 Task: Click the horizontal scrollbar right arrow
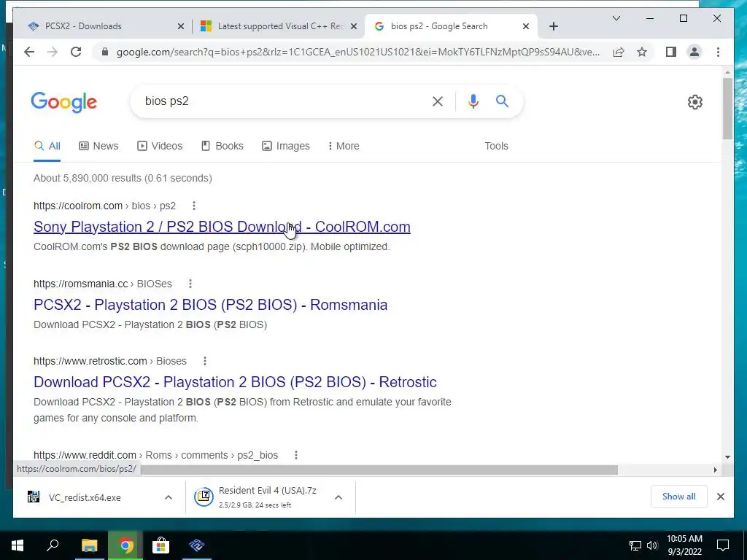pyautogui.click(x=715, y=470)
